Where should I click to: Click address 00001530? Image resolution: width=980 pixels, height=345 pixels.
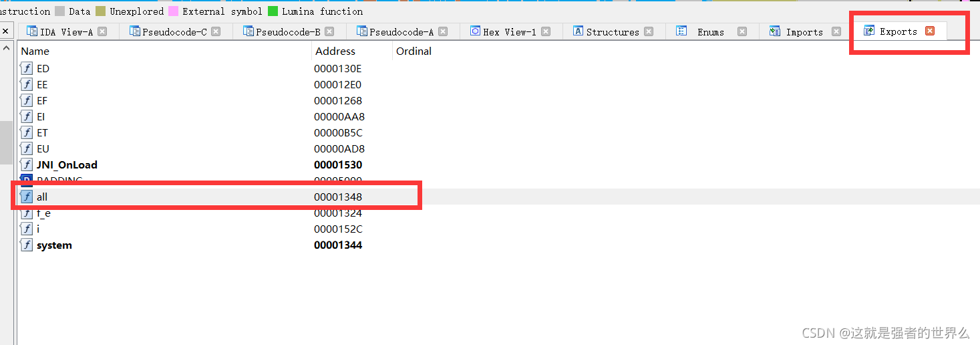pyautogui.click(x=338, y=164)
